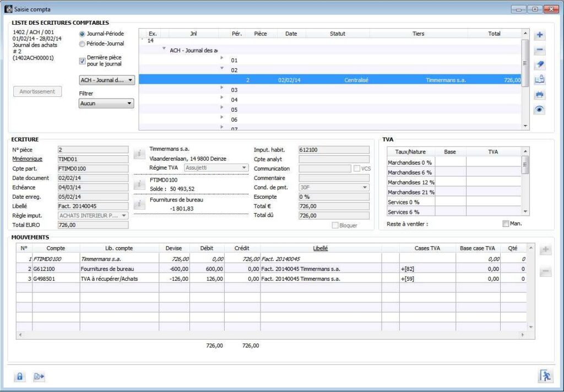Viewport: 564px width, 392px height.
Task: Click Marchandises 21 % row in TVA table
Action: pos(454,192)
